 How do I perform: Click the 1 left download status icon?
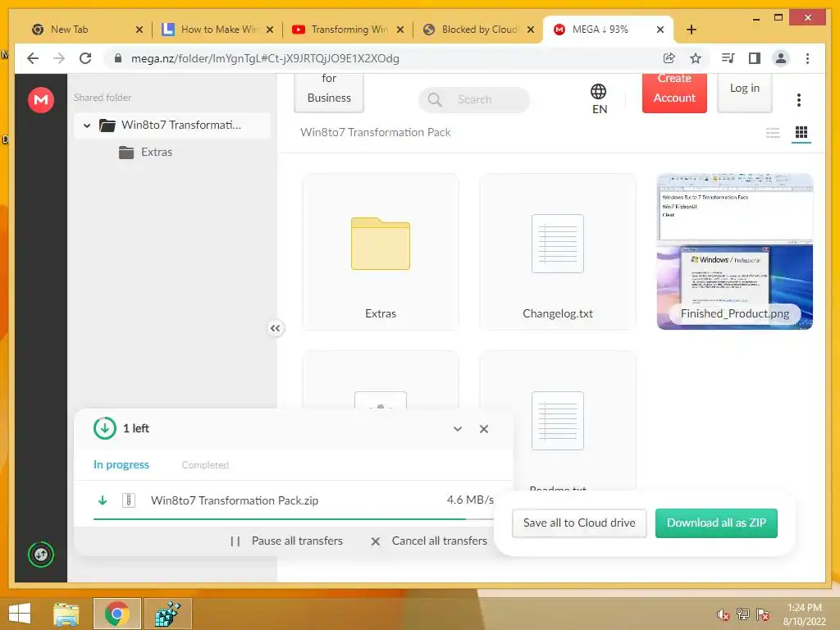[x=104, y=428]
